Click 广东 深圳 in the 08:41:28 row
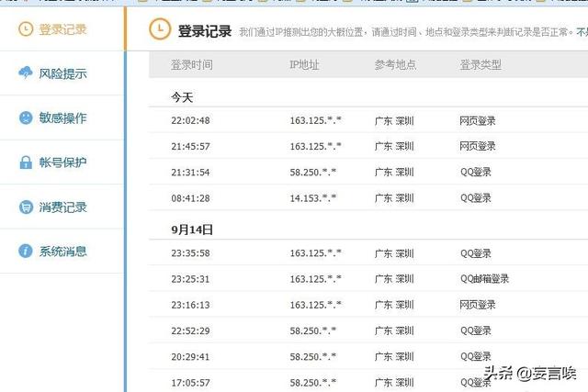Screen dimensions: 588x392 tap(394, 198)
